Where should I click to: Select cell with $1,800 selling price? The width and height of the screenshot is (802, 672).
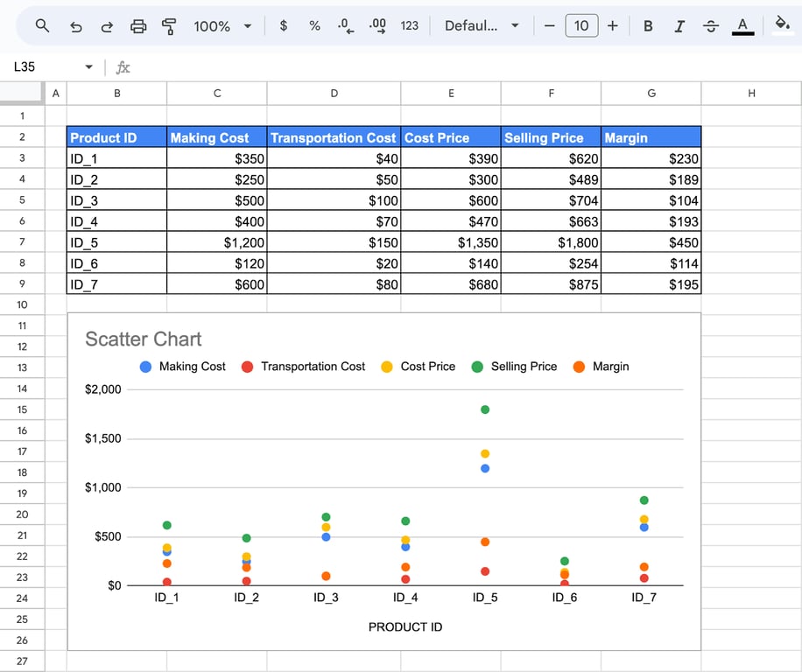click(551, 242)
